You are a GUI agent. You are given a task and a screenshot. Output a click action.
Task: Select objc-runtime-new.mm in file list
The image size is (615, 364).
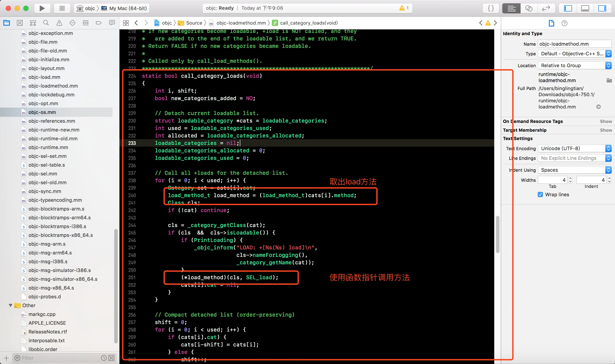pos(54,130)
